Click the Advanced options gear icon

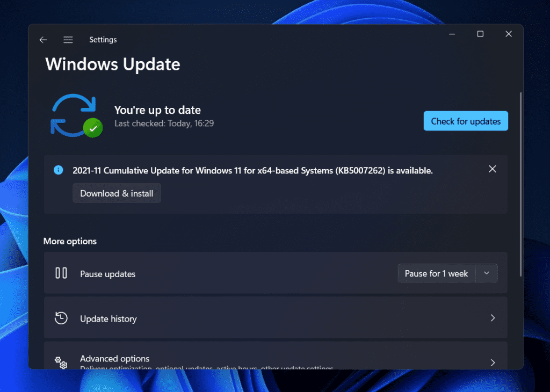coord(61,362)
